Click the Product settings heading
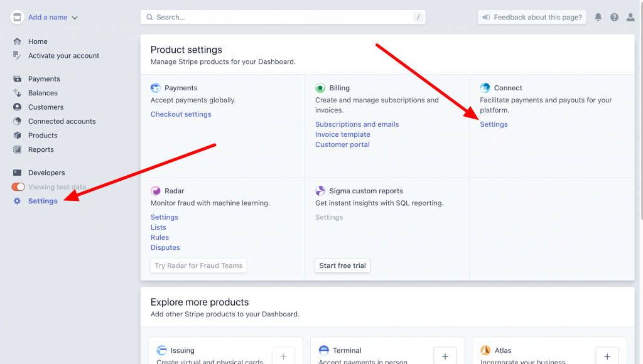Screen dimensions: 643x364 tap(186, 50)
